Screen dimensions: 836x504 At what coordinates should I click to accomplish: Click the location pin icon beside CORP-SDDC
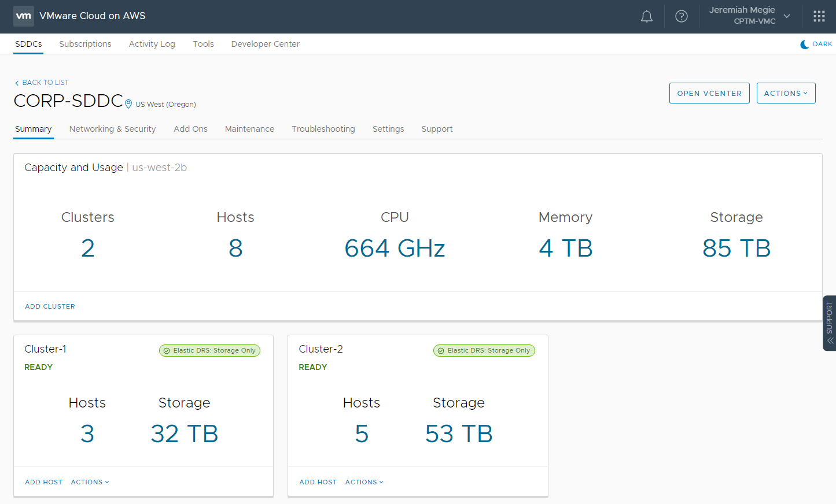coord(128,105)
